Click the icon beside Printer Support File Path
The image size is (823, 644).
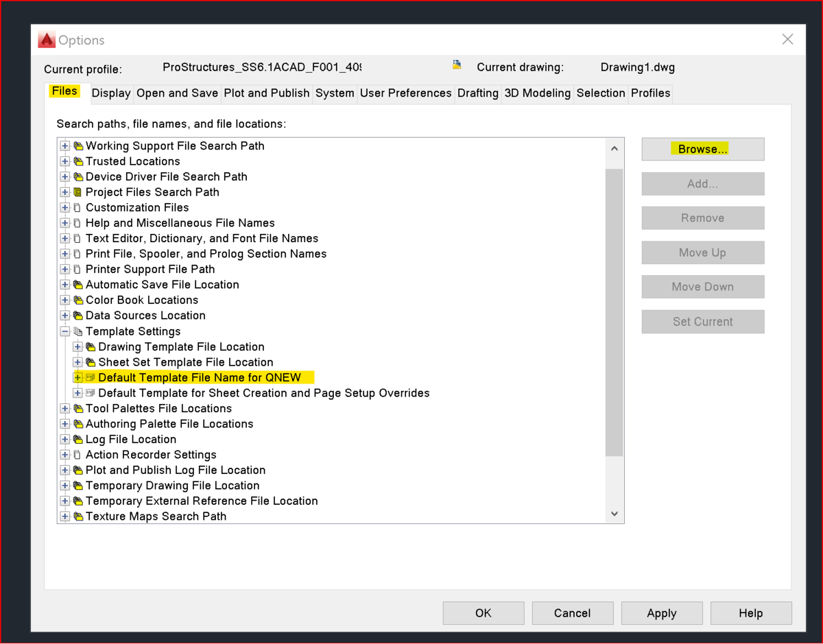click(x=77, y=270)
